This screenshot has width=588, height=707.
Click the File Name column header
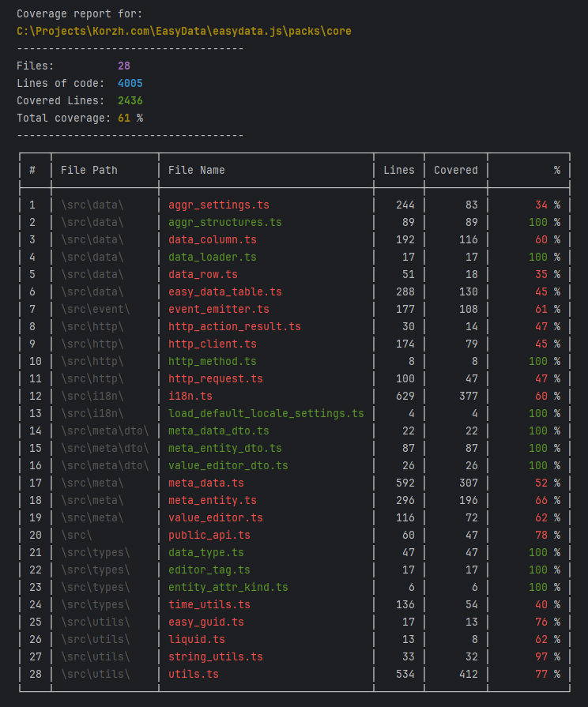(196, 170)
